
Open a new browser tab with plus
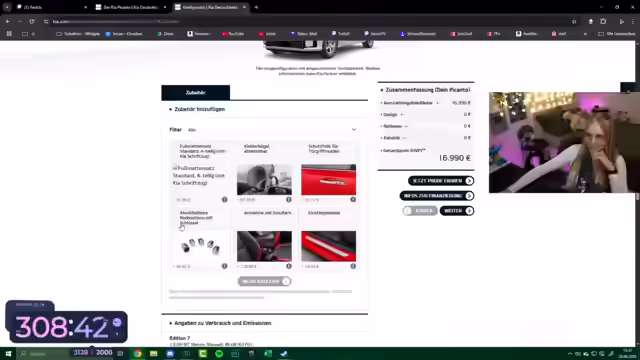(256, 7)
